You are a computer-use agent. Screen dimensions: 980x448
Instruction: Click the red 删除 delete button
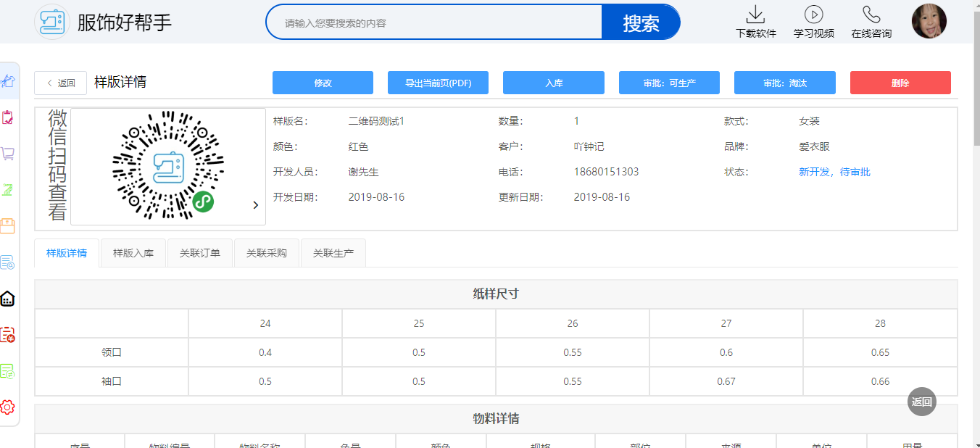(x=900, y=83)
